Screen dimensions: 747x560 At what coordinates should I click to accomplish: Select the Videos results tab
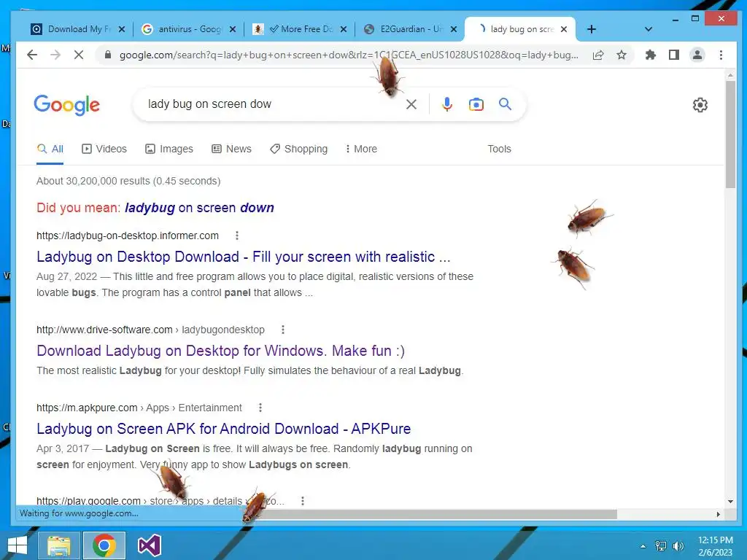click(104, 149)
